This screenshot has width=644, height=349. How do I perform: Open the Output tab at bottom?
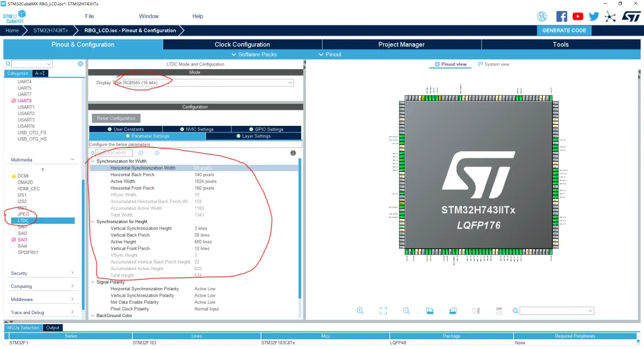pyautogui.click(x=52, y=327)
